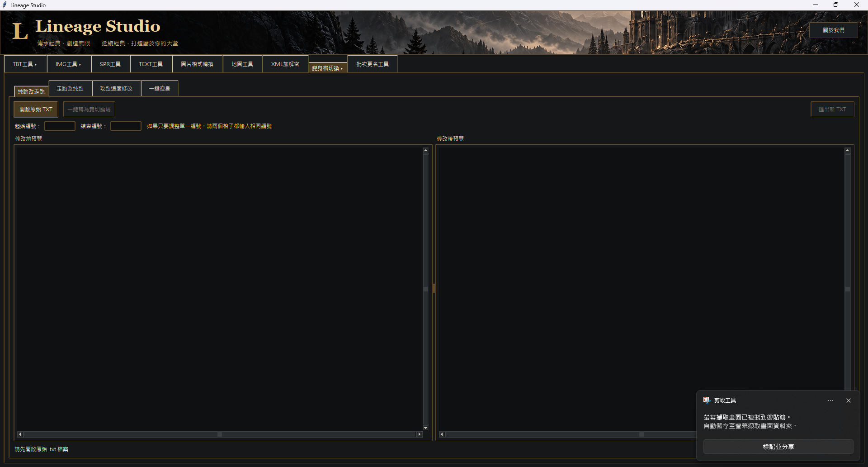Open the 攻跑速度修改 sub-tab
868x467 pixels.
click(117, 89)
